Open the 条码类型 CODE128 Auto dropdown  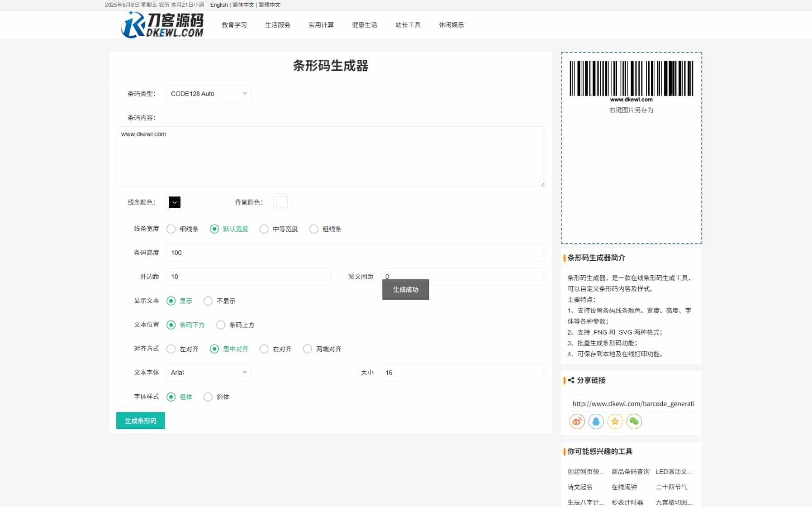tap(208, 94)
